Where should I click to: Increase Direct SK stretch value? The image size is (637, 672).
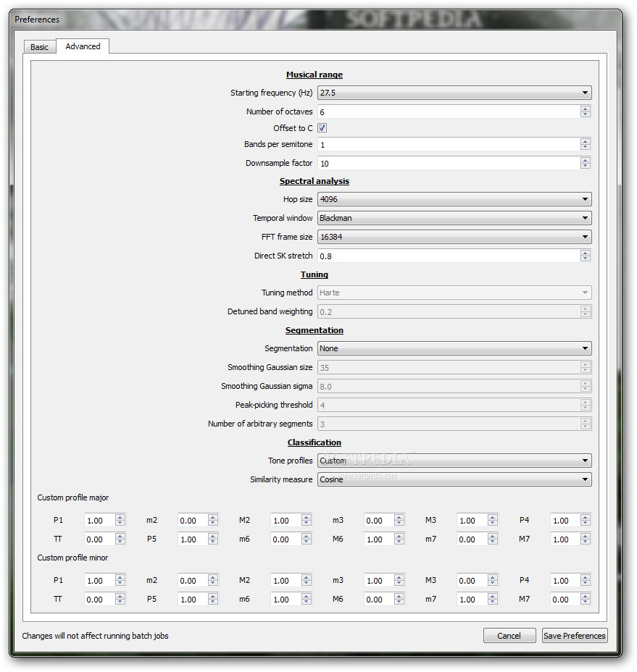tap(585, 253)
